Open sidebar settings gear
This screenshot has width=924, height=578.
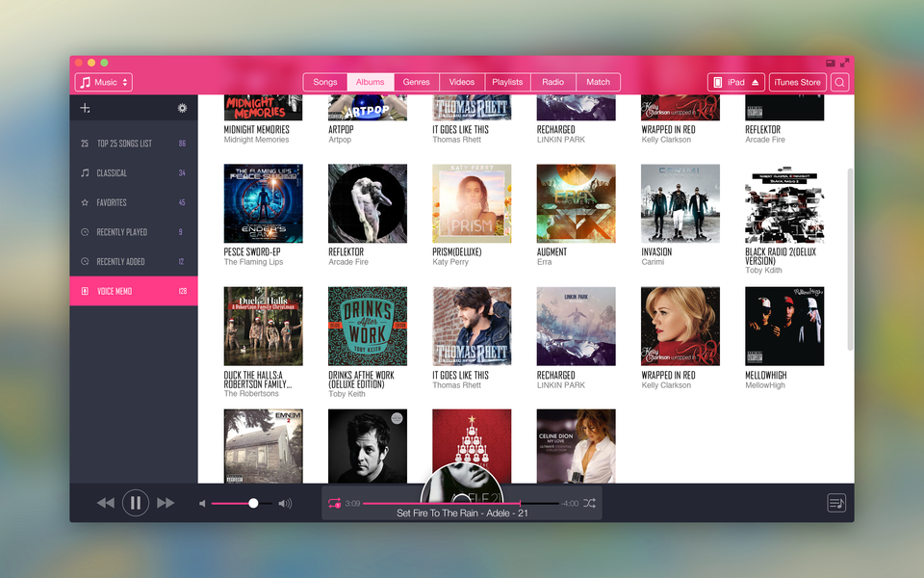(182, 108)
